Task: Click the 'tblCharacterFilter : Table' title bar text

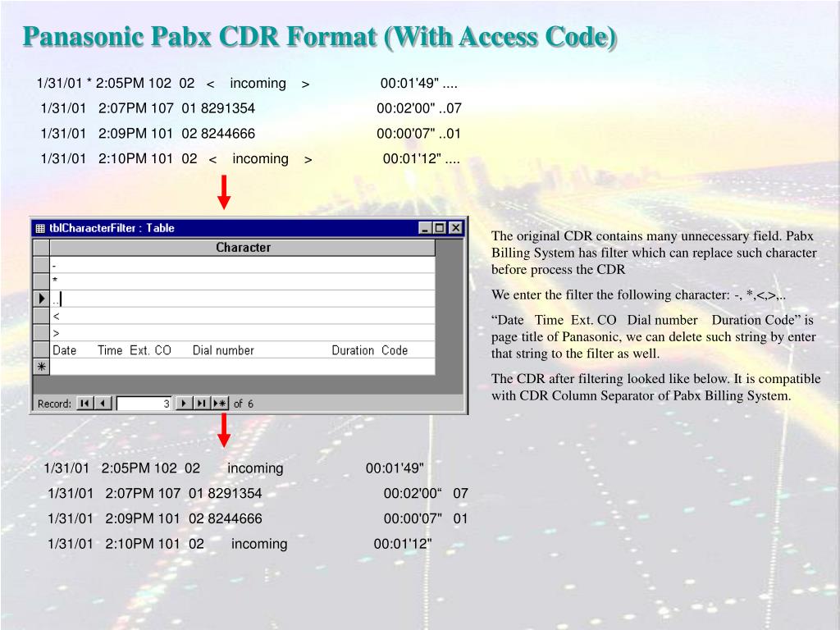Action: coord(112,228)
